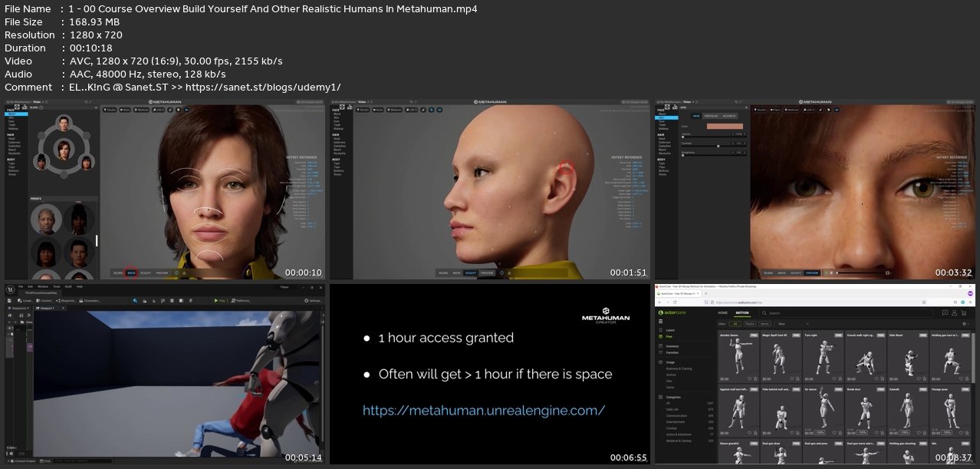The image size is (980, 469).
Task: Close the BLEND panel with its X icon
Action: [x=96, y=107]
